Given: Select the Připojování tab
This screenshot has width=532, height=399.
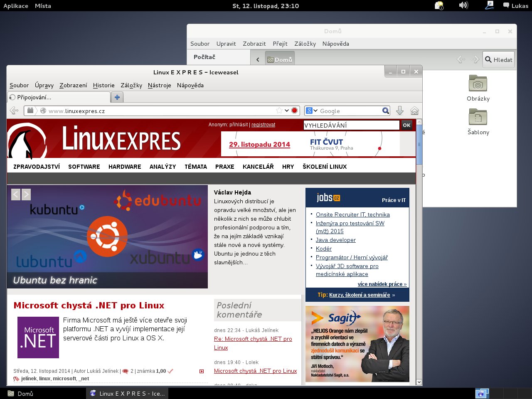Looking at the screenshot, I should pos(59,97).
